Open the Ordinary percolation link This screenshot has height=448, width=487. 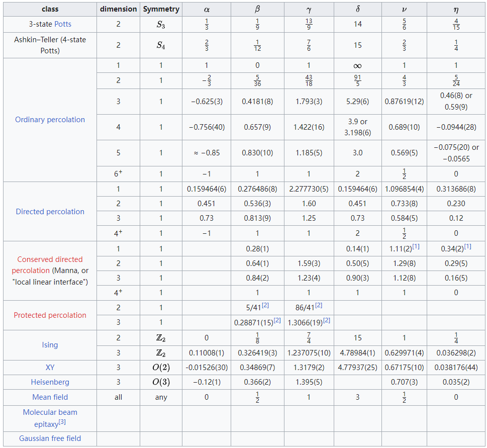pyautogui.click(x=50, y=120)
